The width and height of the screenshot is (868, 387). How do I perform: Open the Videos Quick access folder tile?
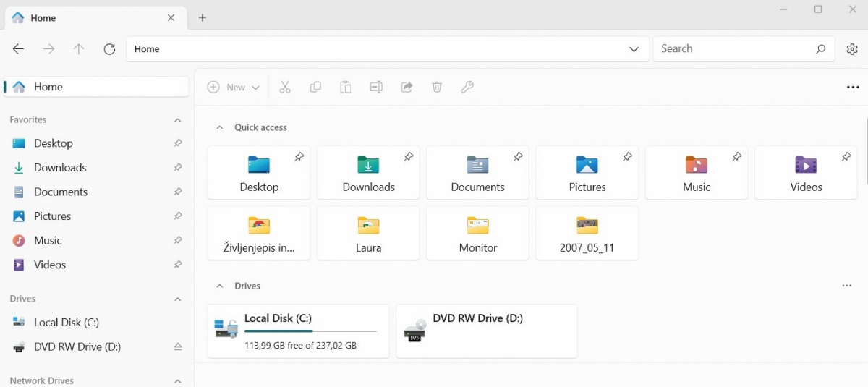pos(806,173)
